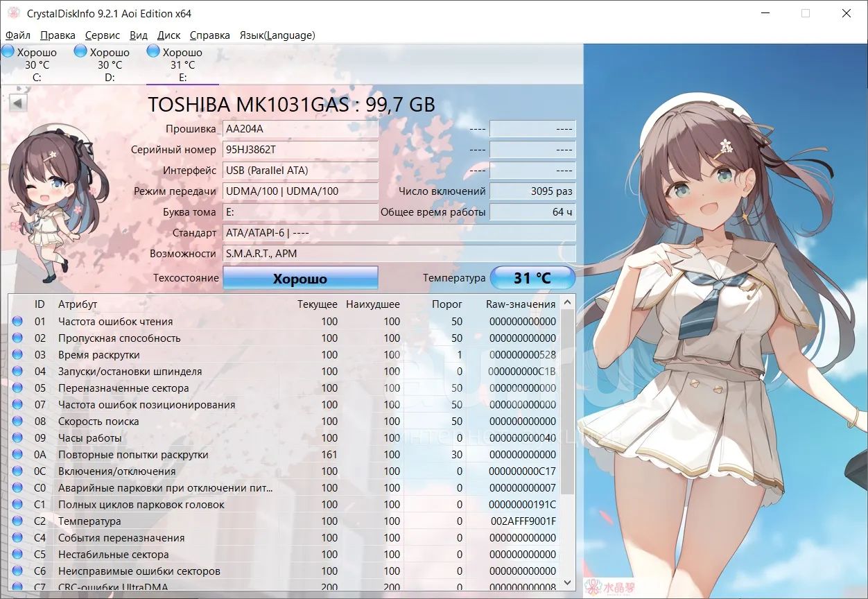
Task: Click status icon for Часы работы
Action: point(17,437)
